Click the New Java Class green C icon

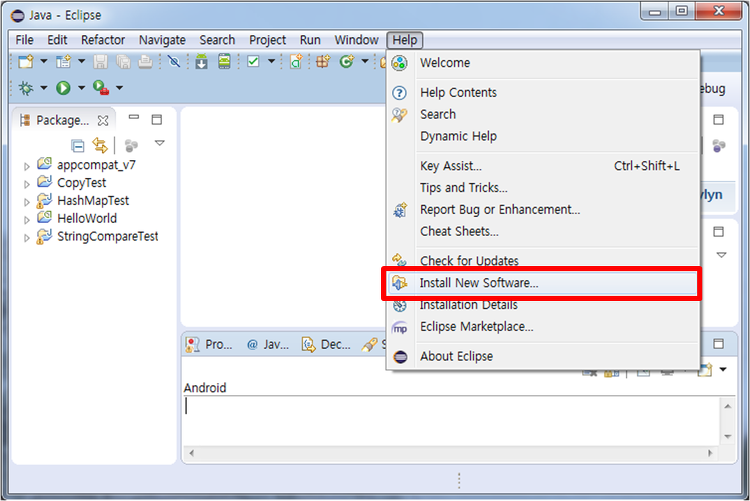point(346,61)
